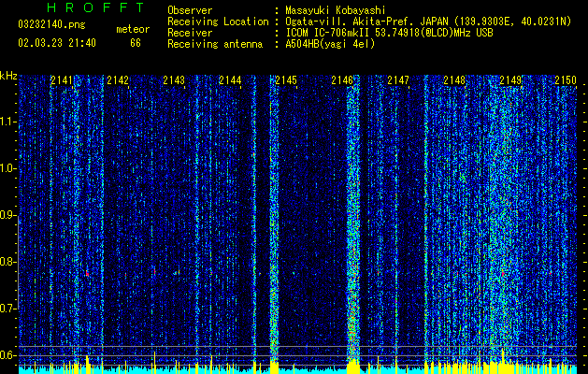Select the filename 03232140.png
The image size is (588, 374).
click(x=51, y=24)
